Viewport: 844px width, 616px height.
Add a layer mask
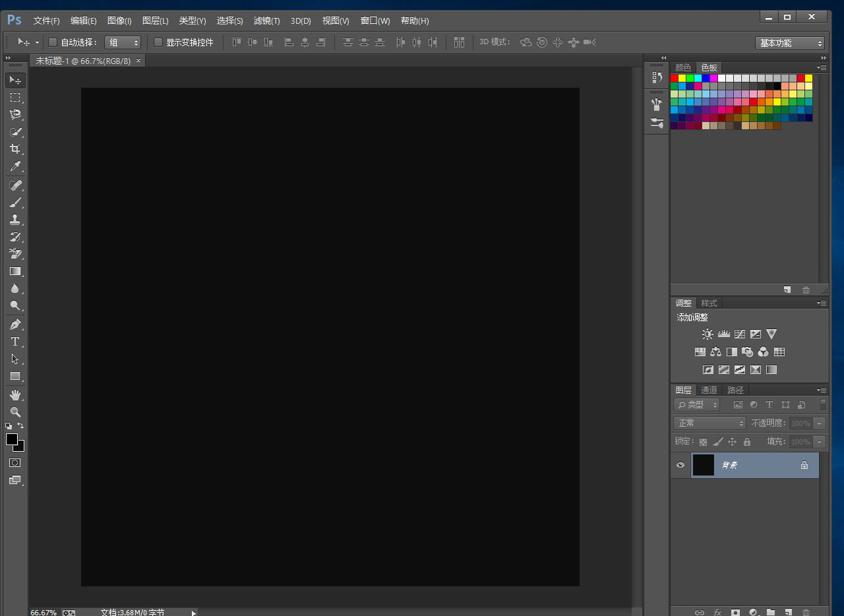pyautogui.click(x=735, y=612)
